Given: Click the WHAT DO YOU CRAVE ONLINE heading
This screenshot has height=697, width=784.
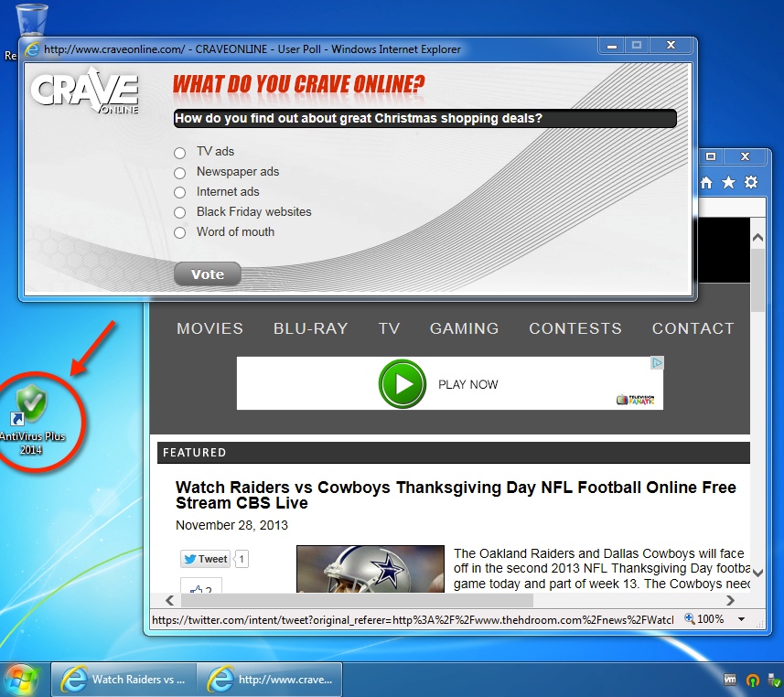Looking at the screenshot, I should pos(298,84).
